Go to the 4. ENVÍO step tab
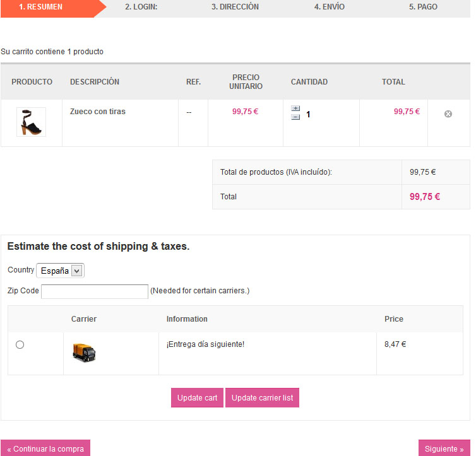Screen dimensions: 476x456 click(329, 7)
